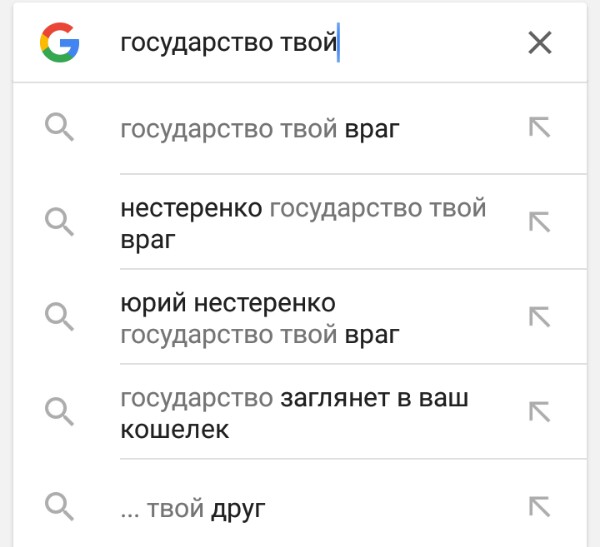Clear the search query with X
The image size is (600, 547).
[x=539, y=43]
